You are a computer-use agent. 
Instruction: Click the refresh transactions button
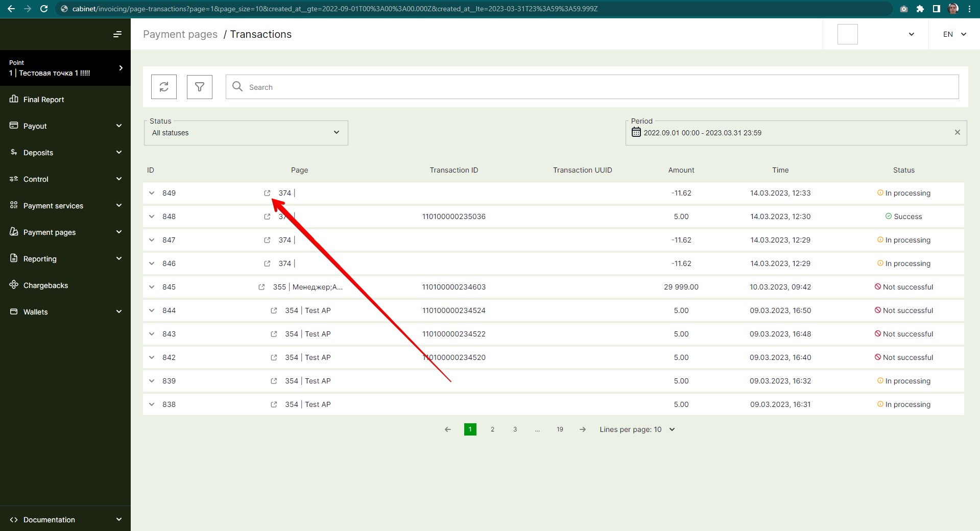pos(164,87)
